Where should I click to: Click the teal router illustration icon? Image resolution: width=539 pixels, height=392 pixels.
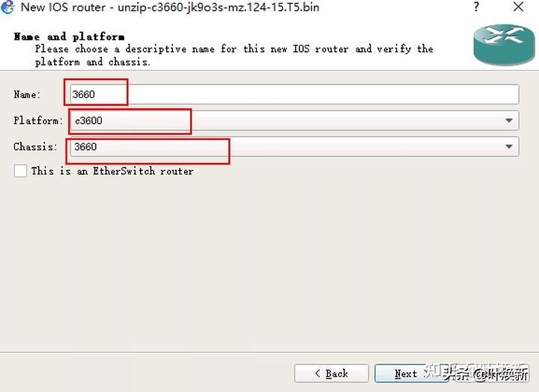[x=504, y=45]
